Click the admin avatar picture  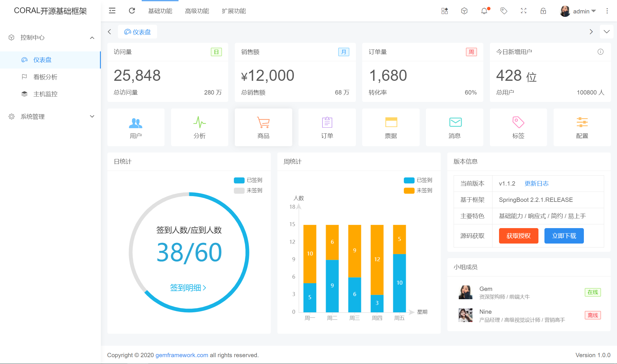[565, 11]
